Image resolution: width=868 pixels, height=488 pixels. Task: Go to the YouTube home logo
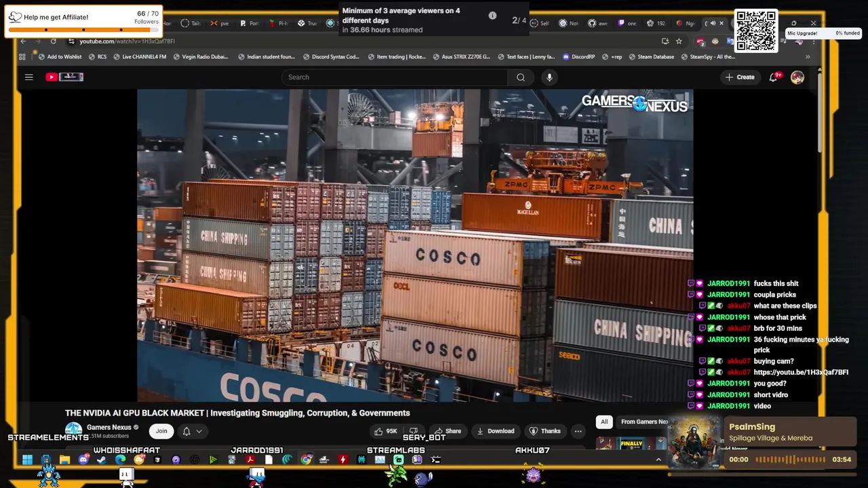click(64, 77)
